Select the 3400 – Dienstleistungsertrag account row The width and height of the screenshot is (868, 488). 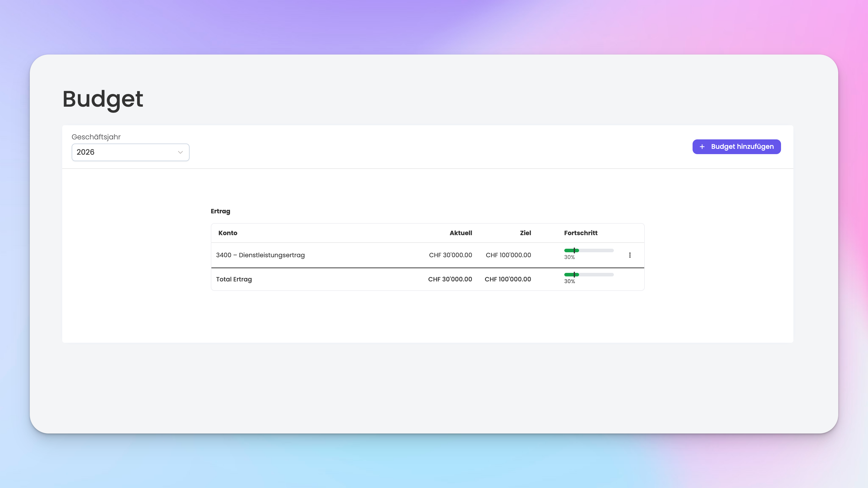click(x=260, y=255)
